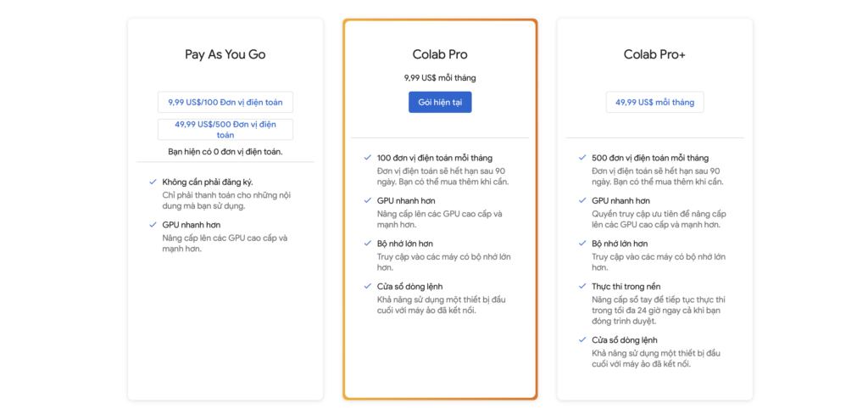Select the Colab Pro plan title

point(440,54)
